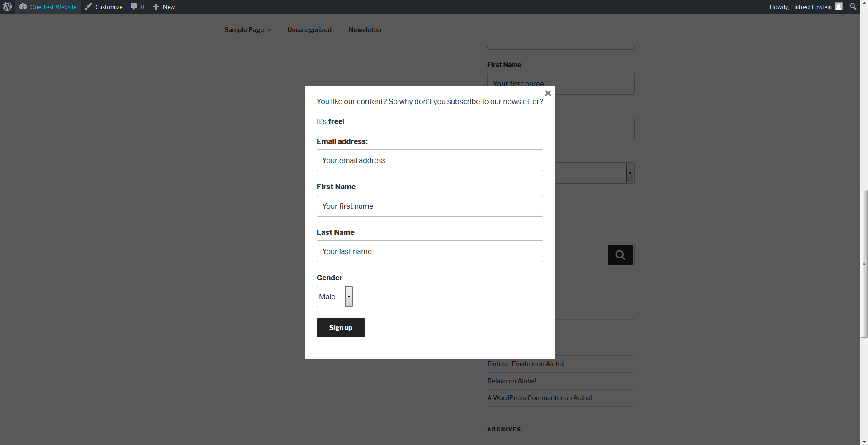
Task: Click the 'ARCHIVES' sidebar heading
Action: click(504, 429)
